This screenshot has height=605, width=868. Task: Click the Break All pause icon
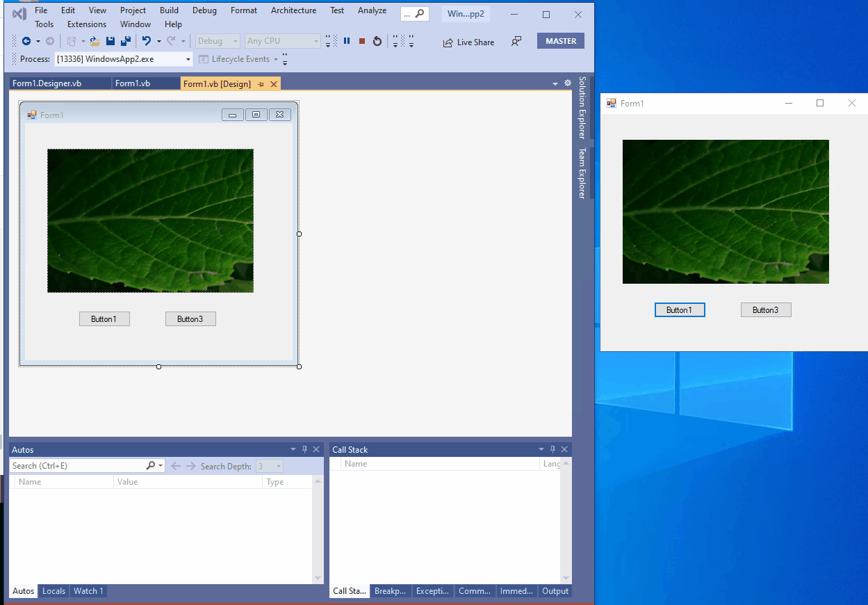[347, 40]
